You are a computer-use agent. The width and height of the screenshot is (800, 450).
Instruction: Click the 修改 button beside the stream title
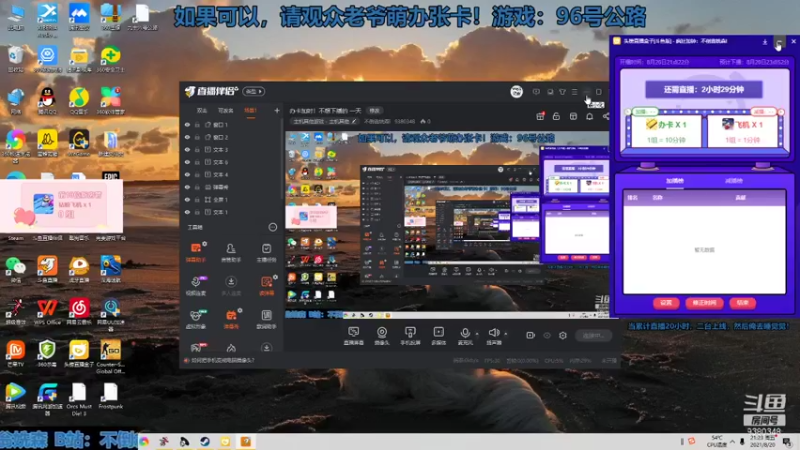(x=374, y=111)
